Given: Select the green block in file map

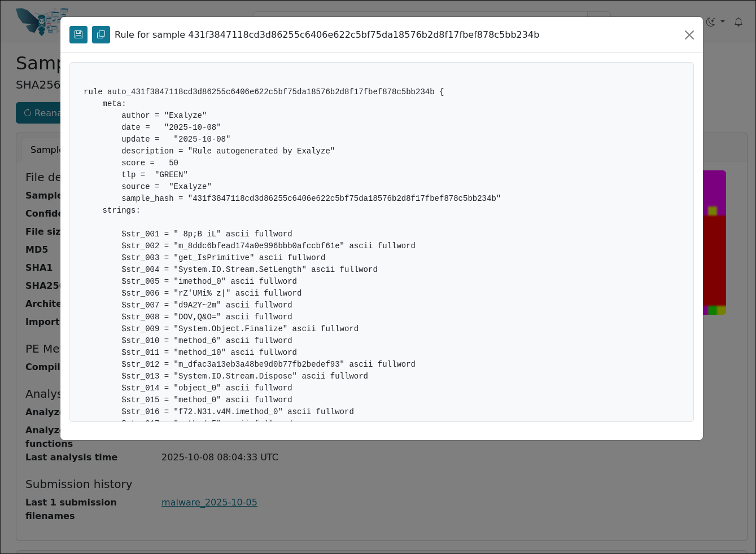Looking at the screenshot, I should tap(712, 310).
